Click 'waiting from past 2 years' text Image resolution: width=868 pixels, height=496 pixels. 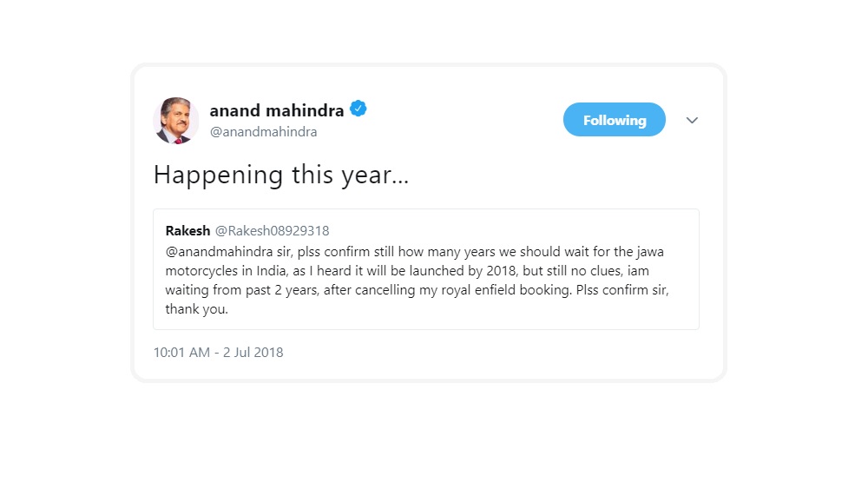click(x=242, y=290)
